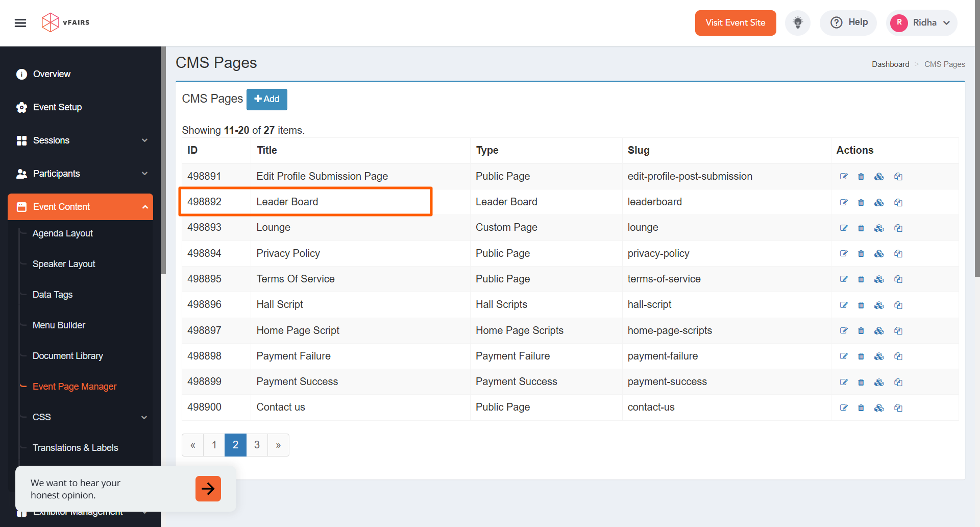Click cubes icon for Home Page Script row
This screenshot has height=527, width=980.
tap(879, 331)
